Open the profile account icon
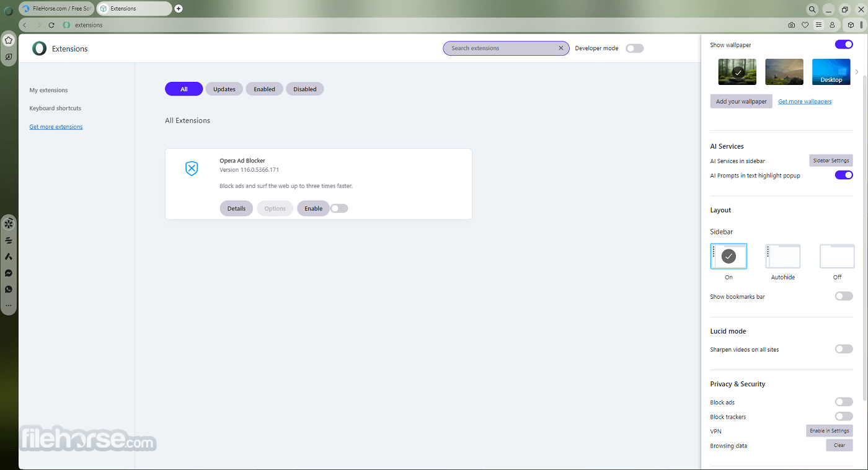Screen dimensions: 868x470 click(832, 25)
